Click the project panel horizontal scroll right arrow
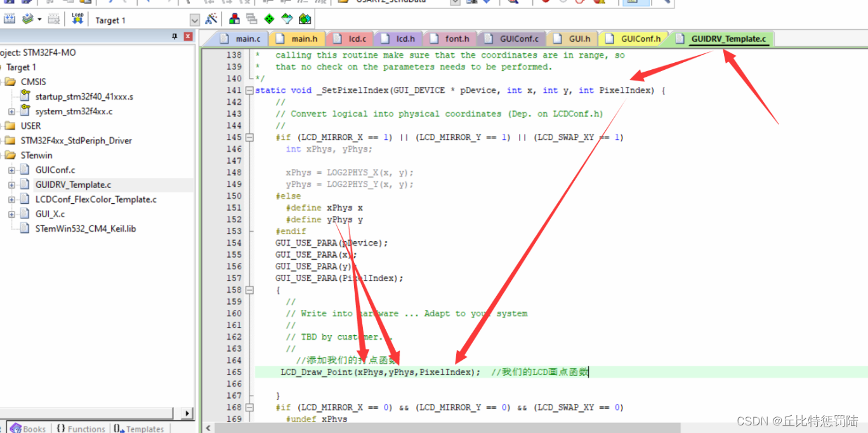This screenshot has width=868, height=433. tap(187, 413)
